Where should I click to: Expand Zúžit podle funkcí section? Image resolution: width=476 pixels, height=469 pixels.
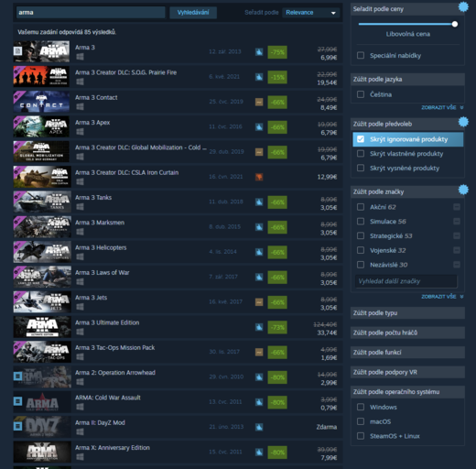(407, 353)
